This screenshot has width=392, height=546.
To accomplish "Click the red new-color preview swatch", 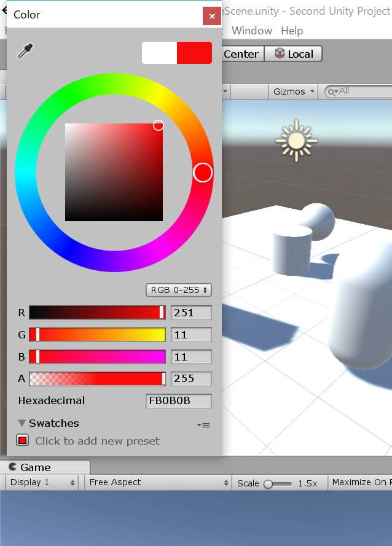I will 194,53.
